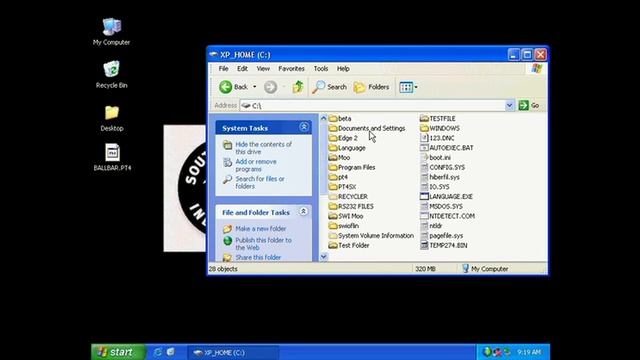Select the Moo folder
Image resolution: width=640 pixels, height=360 pixels.
coord(340,158)
